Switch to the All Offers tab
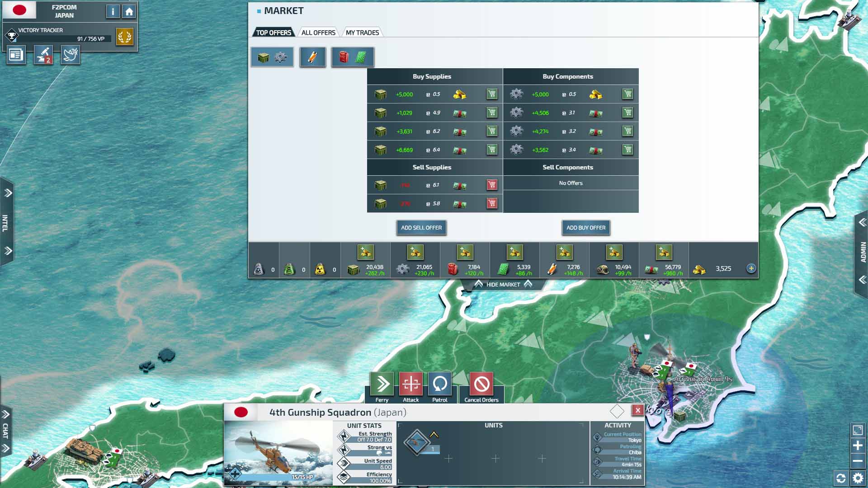Viewport: 868px width, 488px height. tap(318, 33)
